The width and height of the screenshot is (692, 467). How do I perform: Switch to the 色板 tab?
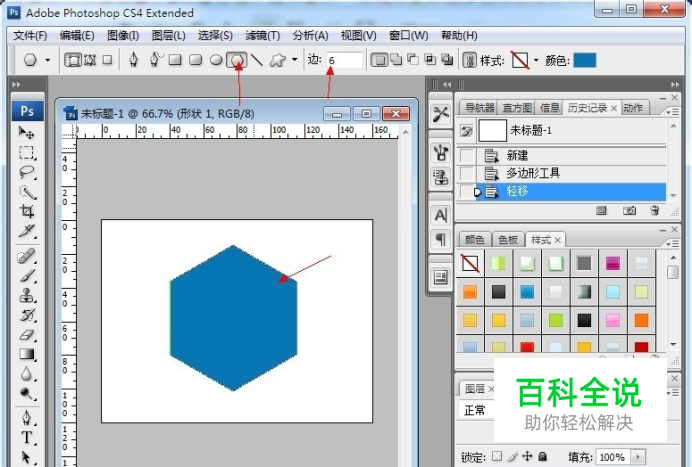click(x=508, y=240)
